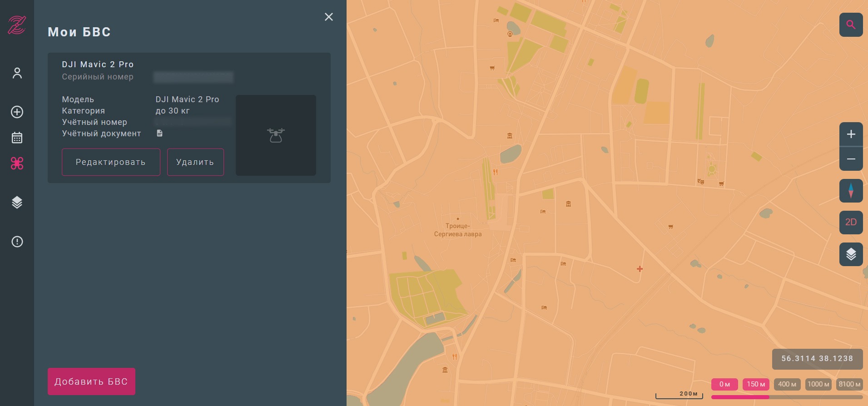Click the compass north orientation button

(x=851, y=190)
